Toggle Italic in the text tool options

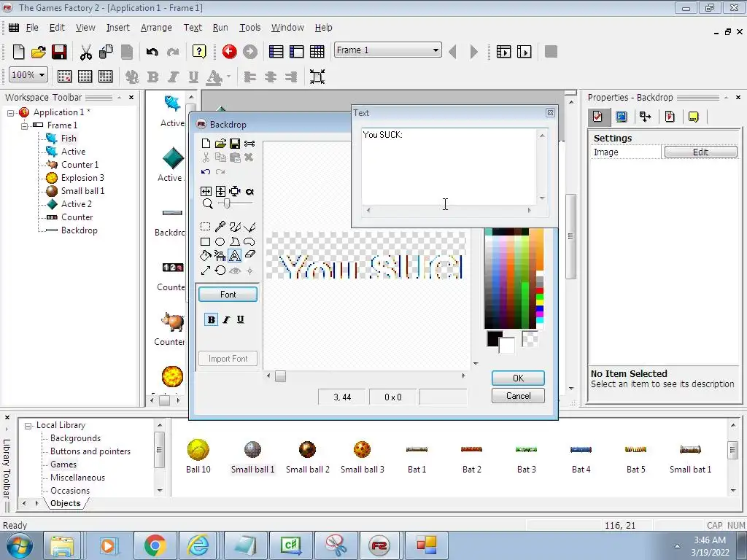[x=226, y=319]
